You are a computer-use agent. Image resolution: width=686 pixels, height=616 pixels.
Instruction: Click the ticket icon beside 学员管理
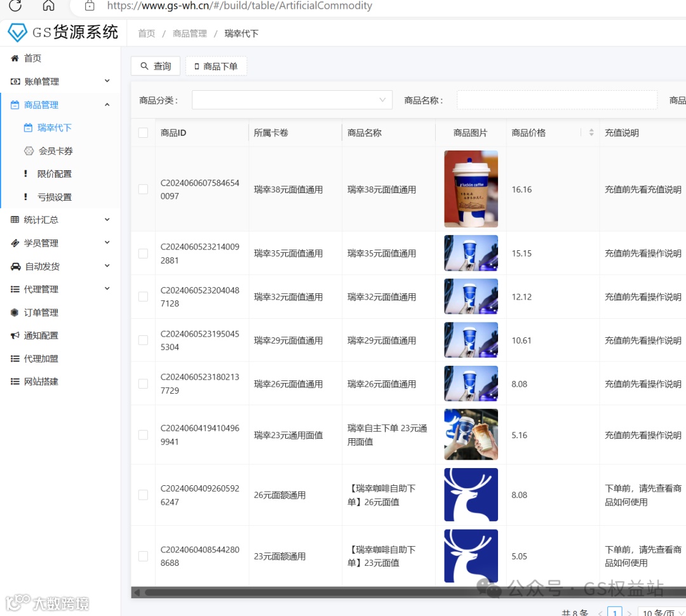click(15, 243)
